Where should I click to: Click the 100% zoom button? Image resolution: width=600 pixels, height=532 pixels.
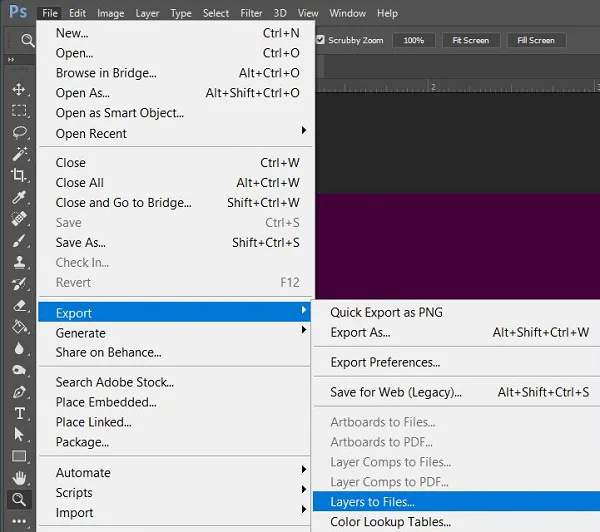click(414, 40)
